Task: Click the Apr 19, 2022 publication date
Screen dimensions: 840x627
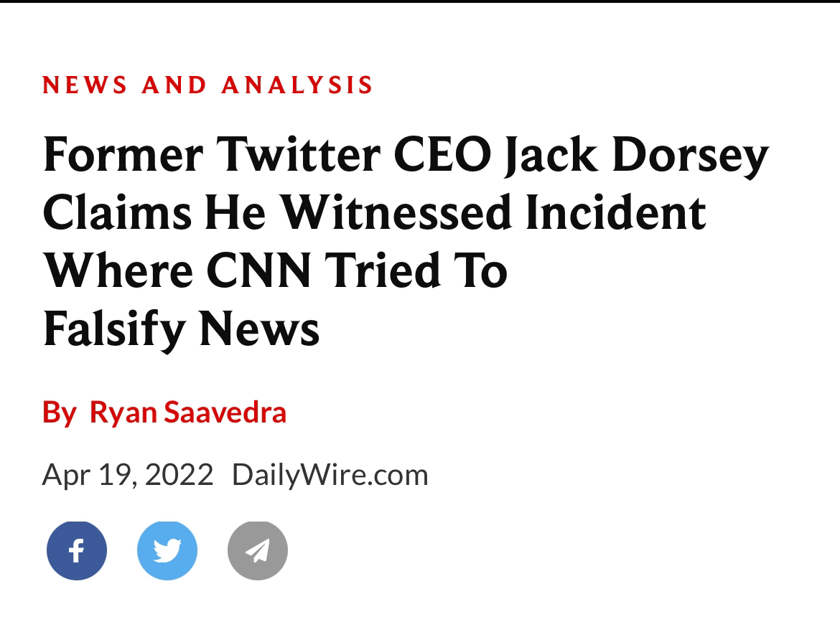Action: 128,475
